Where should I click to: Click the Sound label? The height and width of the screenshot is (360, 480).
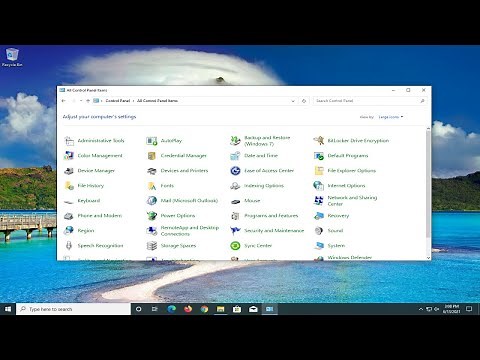click(x=335, y=231)
